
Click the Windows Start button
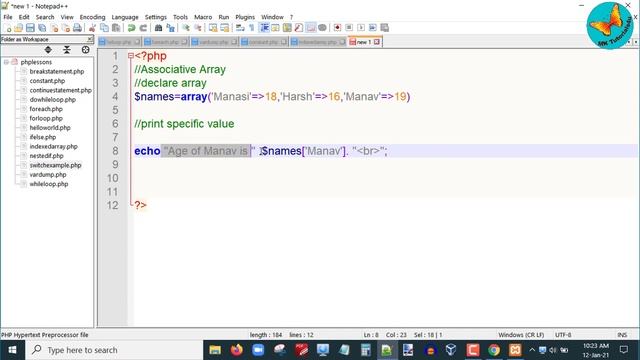tap(12, 350)
